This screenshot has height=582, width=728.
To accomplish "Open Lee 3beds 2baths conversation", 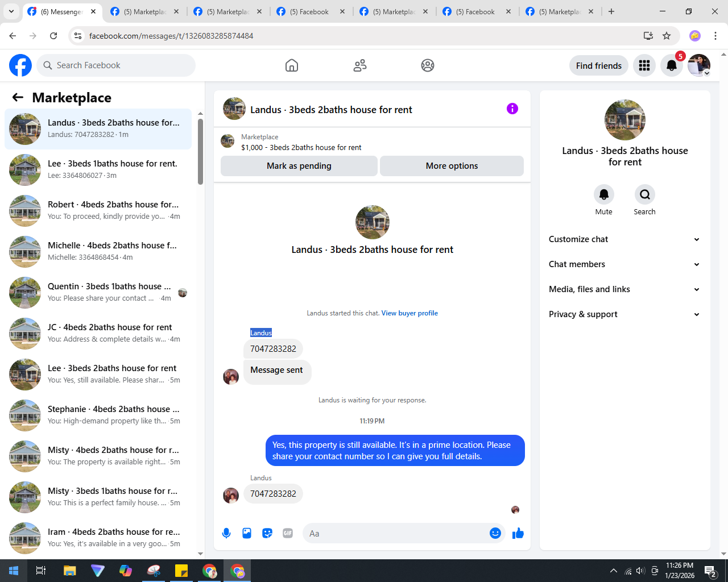I will [x=98, y=375].
